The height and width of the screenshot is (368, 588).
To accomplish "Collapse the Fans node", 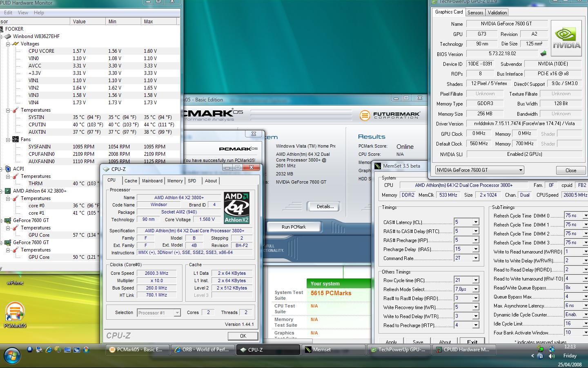I will point(8,139).
